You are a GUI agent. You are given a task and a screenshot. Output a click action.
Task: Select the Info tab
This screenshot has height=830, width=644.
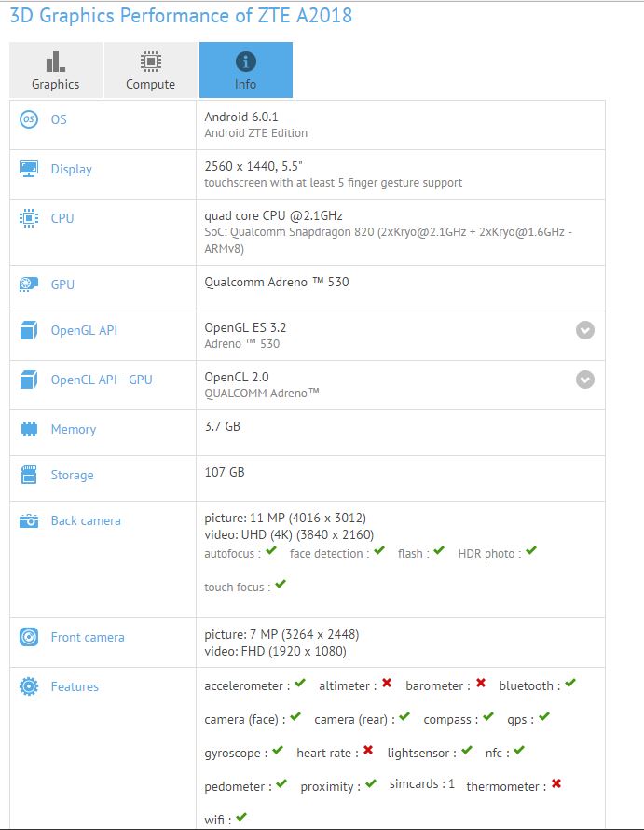[x=245, y=70]
